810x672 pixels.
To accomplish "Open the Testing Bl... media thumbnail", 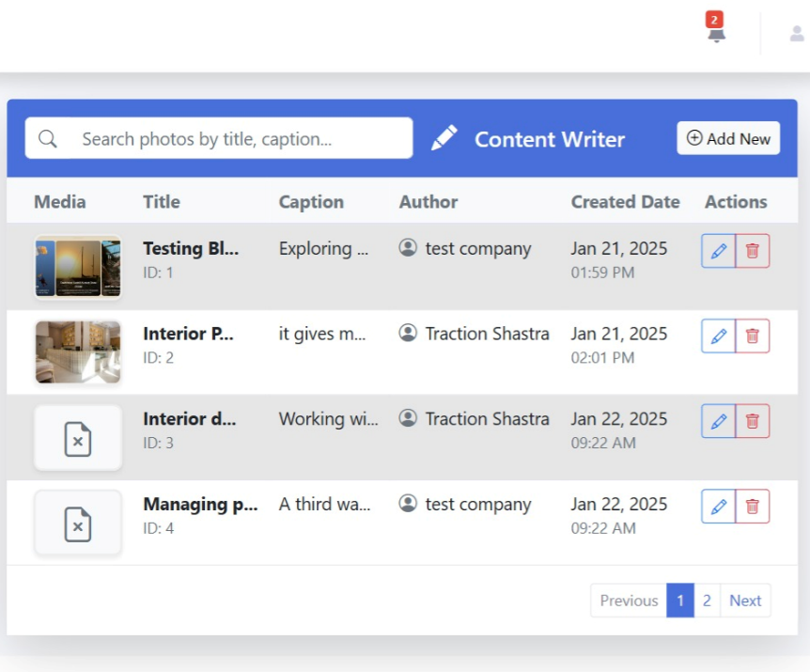I will [x=78, y=267].
